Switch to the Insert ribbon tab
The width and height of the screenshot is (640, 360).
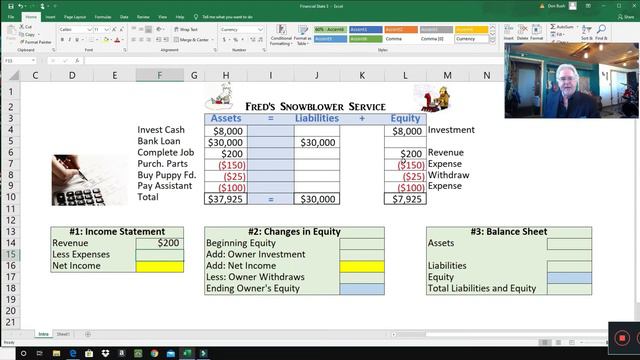pyautogui.click(x=50, y=17)
